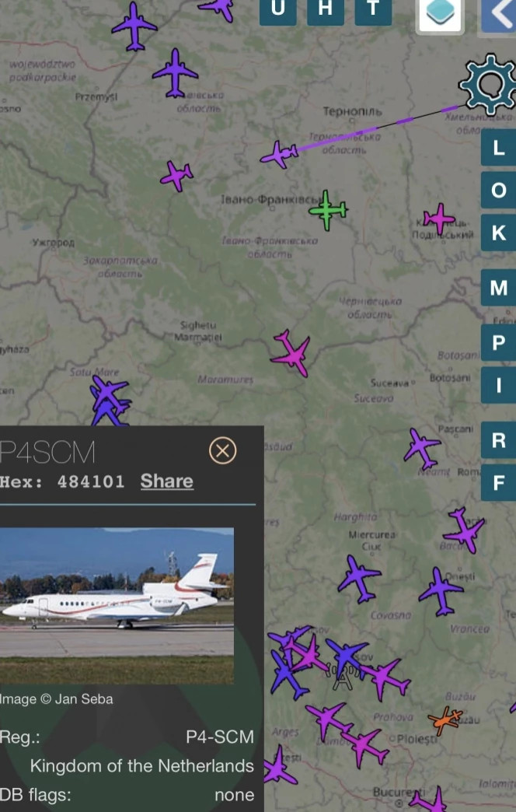516x812 pixels.
Task: Close the P4SCM aircraft info panel
Action: (x=222, y=450)
